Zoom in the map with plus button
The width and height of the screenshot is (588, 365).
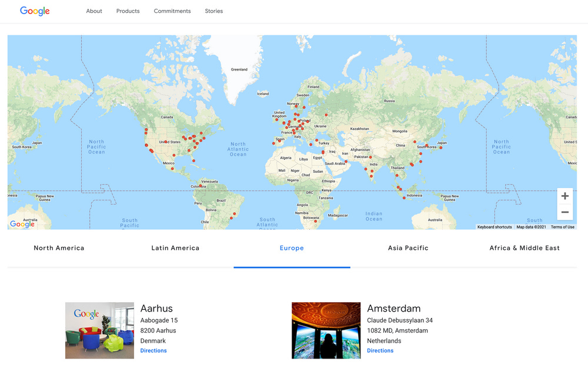pos(564,196)
